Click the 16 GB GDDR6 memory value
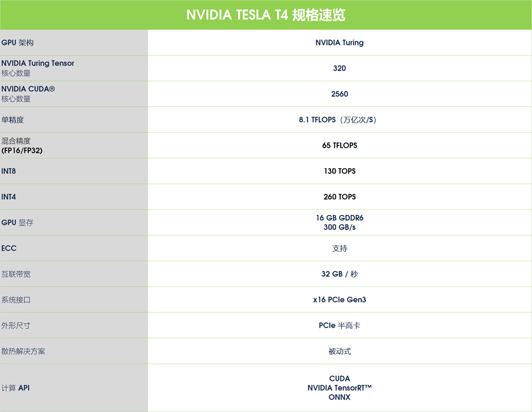 340,218
